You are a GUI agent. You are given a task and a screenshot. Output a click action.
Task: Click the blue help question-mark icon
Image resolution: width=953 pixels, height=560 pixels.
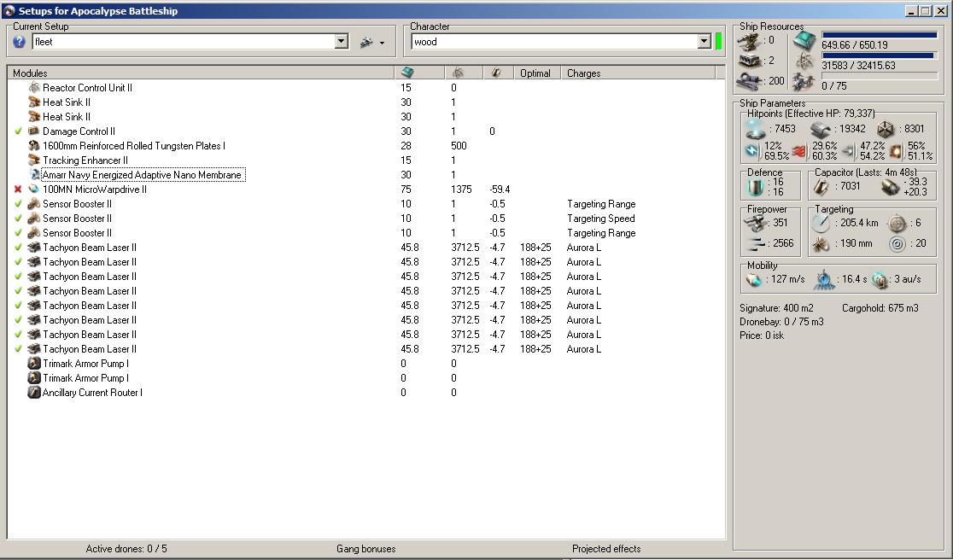point(20,41)
